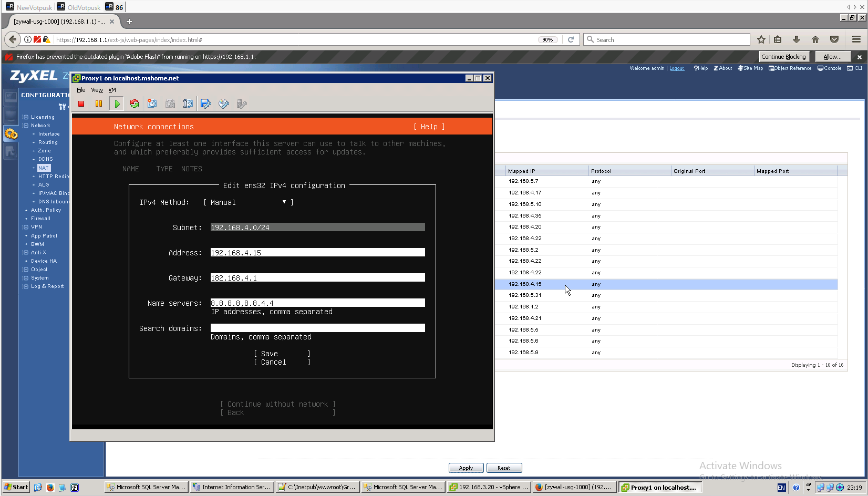
Task: Open the Firewall configuration item
Action: pyautogui.click(x=40, y=219)
